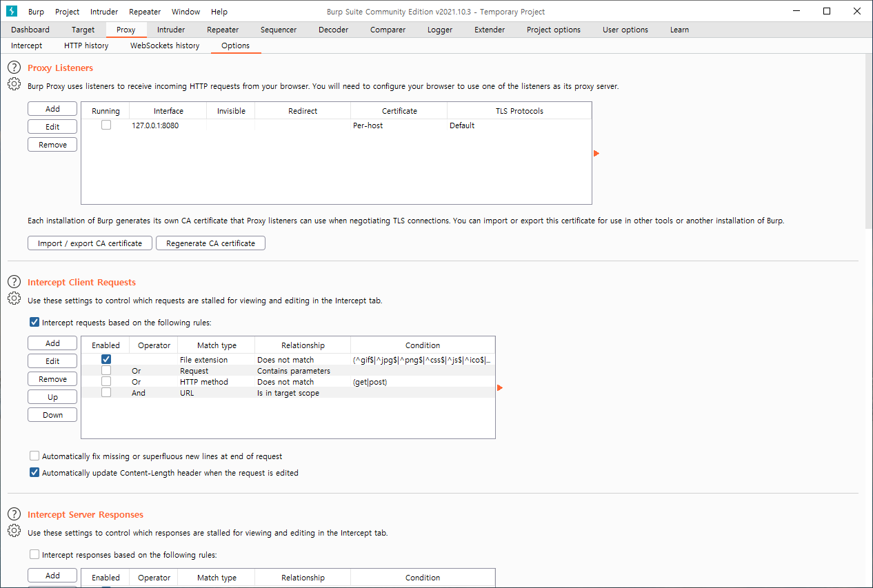The height and width of the screenshot is (588, 873).
Task: Go to the Comparer tab
Action: pos(388,30)
